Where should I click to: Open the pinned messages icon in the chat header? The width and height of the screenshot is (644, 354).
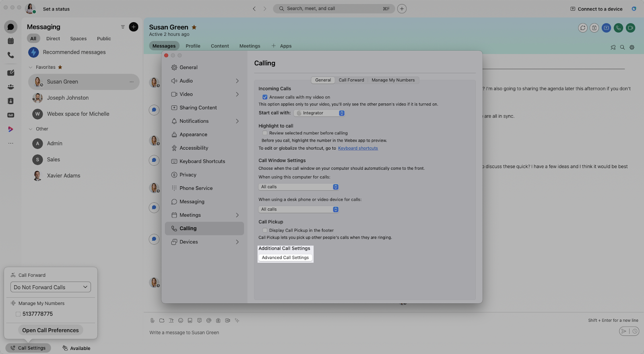(613, 47)
